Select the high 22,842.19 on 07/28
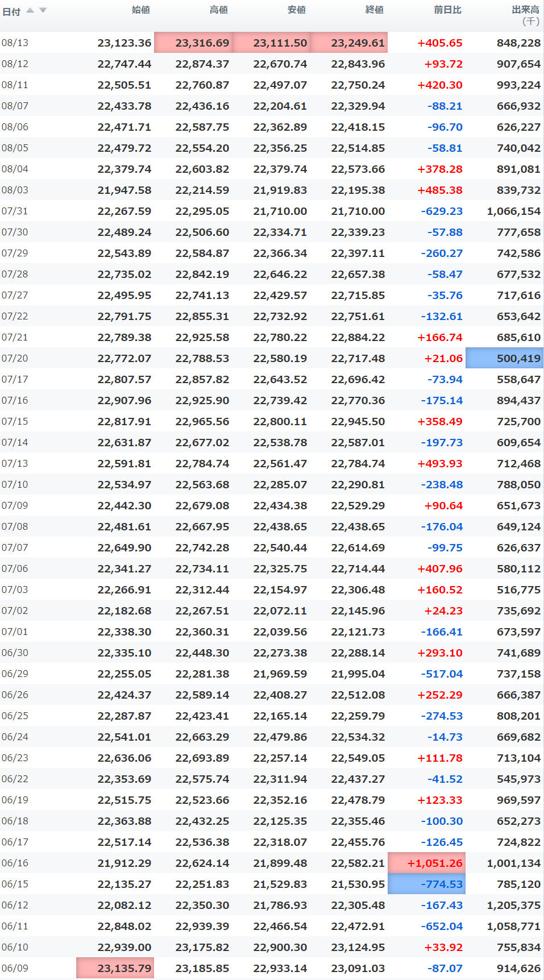Image resolution: width=544 pixels, height=980 pixels. (x=202, y=274)
